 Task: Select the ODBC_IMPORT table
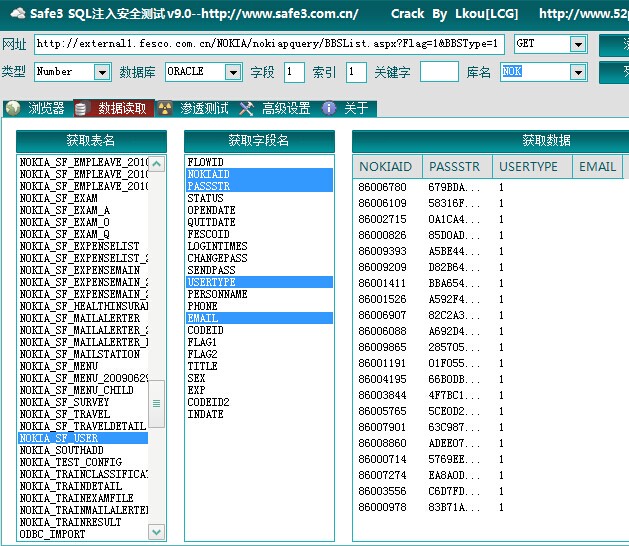[x=83, y=534]
